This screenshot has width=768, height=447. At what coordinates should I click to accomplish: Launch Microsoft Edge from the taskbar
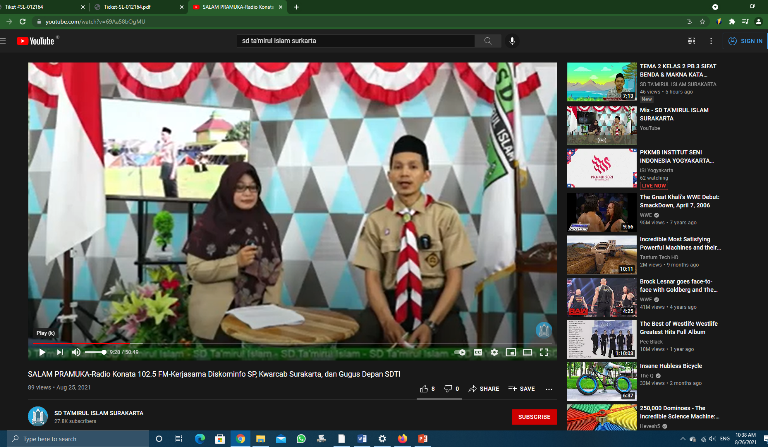200,439
